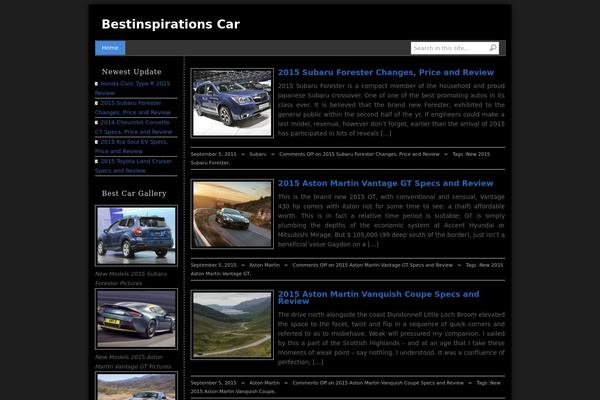This screenshot has height=400, width=600.
Task: Open Honda Civic Type R 2015 Review link
Action: pyautogui.click(x=132, y=88)
